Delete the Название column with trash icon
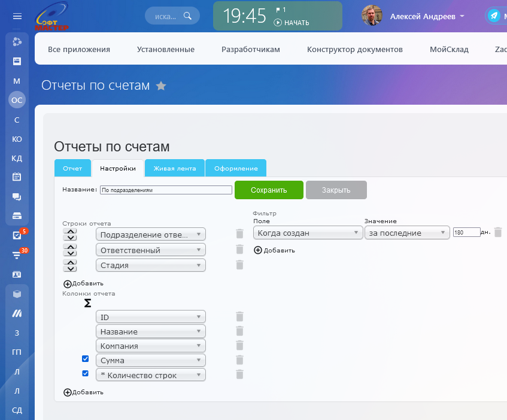507x420 pixels. (x=239, y=331)
